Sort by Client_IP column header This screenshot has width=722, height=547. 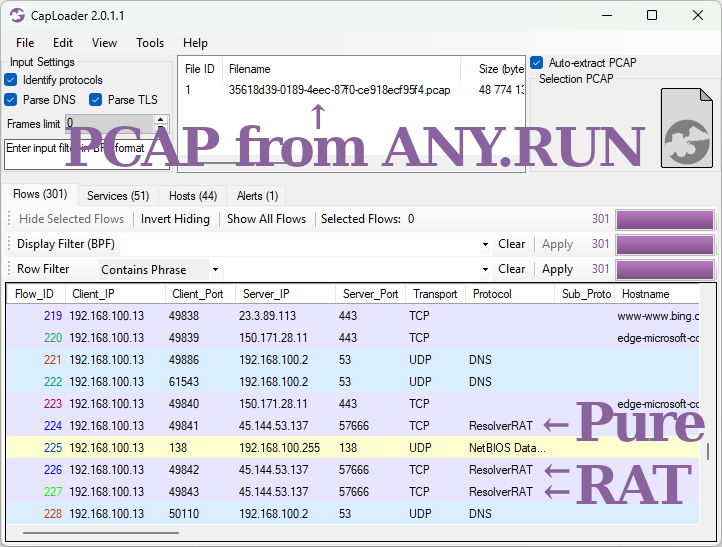tap(115, 294)
